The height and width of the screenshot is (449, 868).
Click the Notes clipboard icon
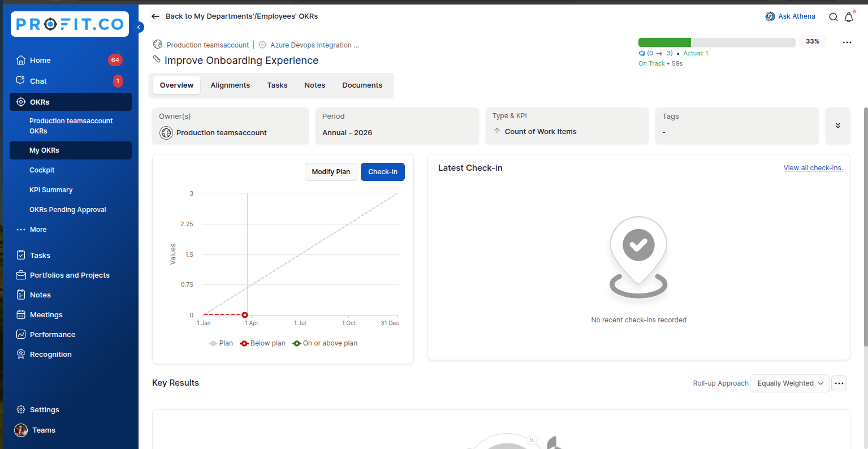click(21, 295)
